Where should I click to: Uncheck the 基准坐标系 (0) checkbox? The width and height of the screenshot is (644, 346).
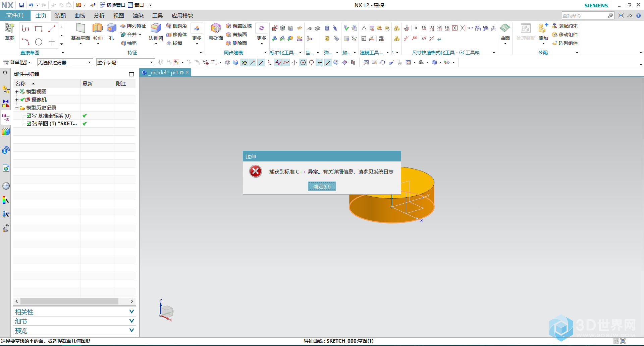(x=29, y=116)
